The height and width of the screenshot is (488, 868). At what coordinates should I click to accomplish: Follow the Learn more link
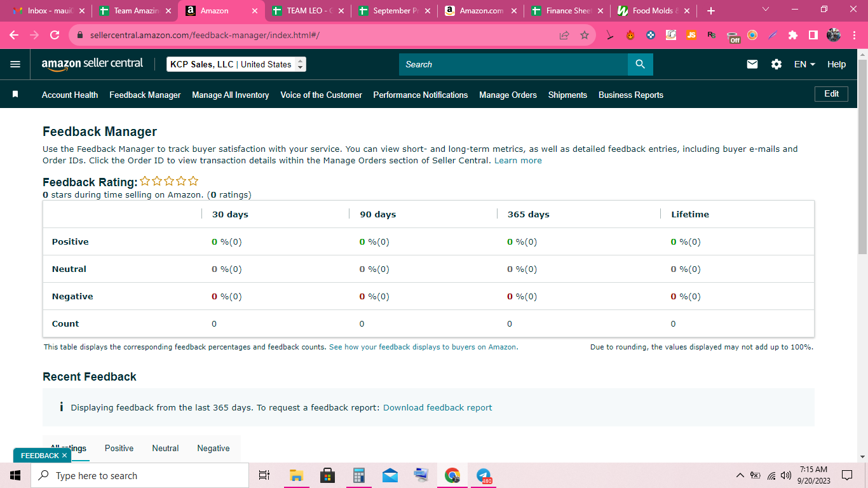click(x=518, y=161)
